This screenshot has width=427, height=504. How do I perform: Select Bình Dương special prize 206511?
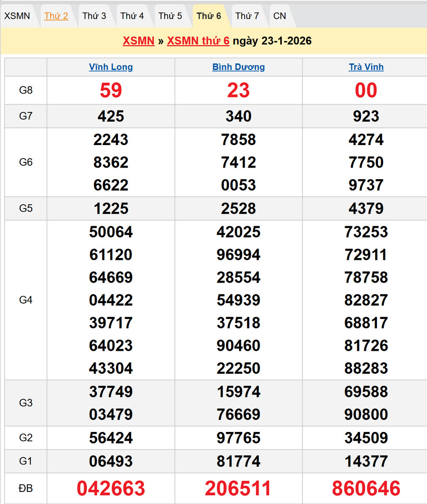239,488
